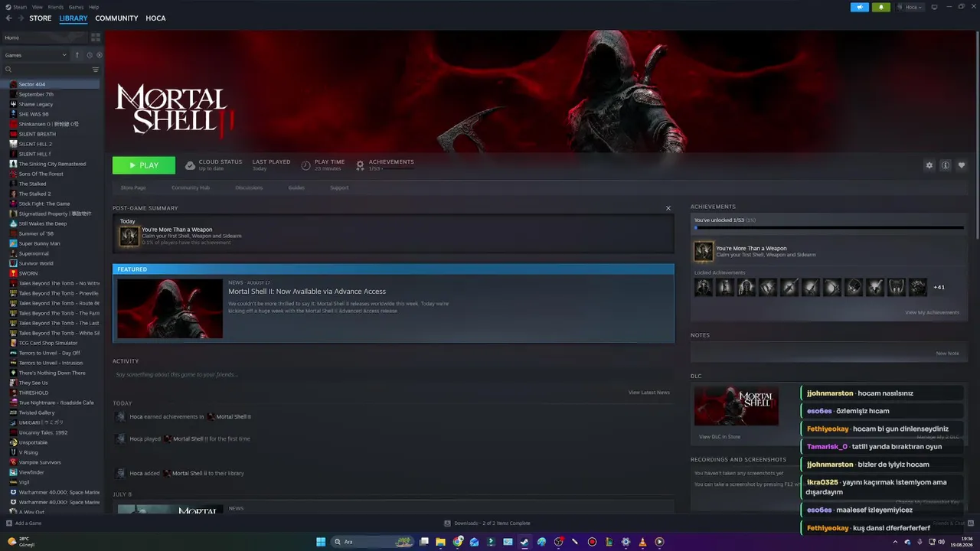Open the Store Page link
The width and height of the screenshot is (980, 551).
(133, 187)
